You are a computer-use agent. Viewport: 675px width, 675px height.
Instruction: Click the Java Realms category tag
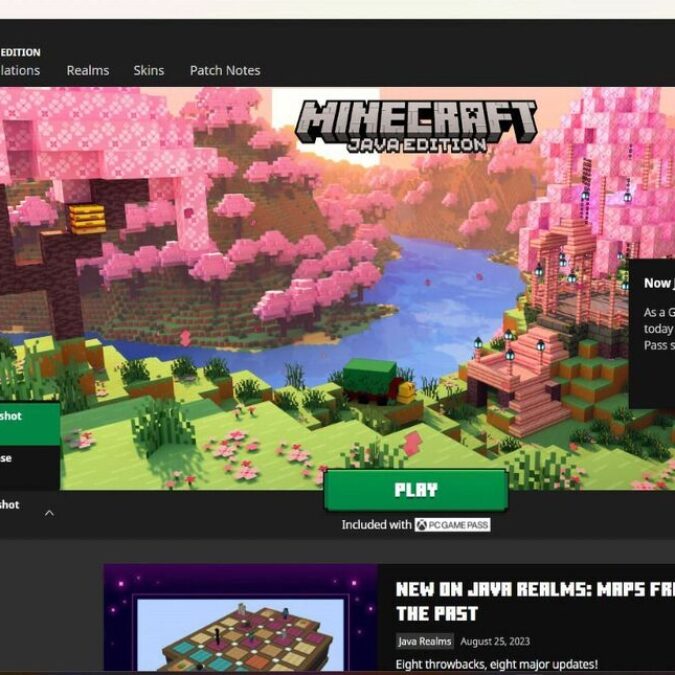click(424, 641)
